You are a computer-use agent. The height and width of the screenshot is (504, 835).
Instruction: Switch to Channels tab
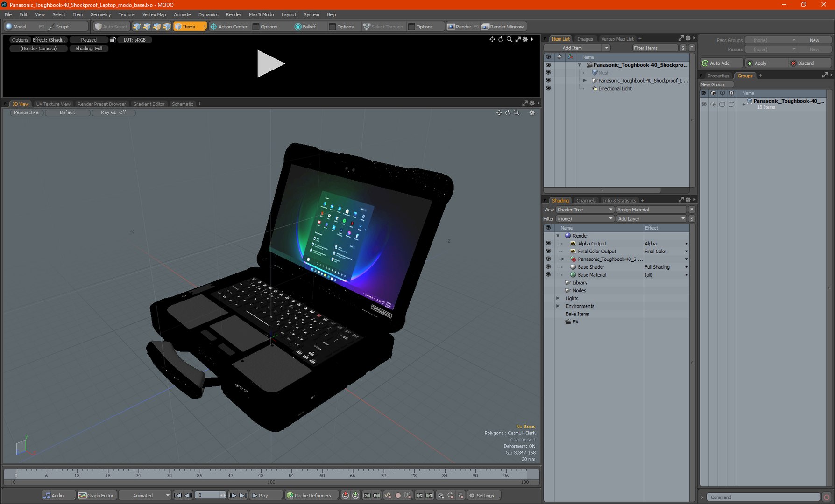click(586, 201)
